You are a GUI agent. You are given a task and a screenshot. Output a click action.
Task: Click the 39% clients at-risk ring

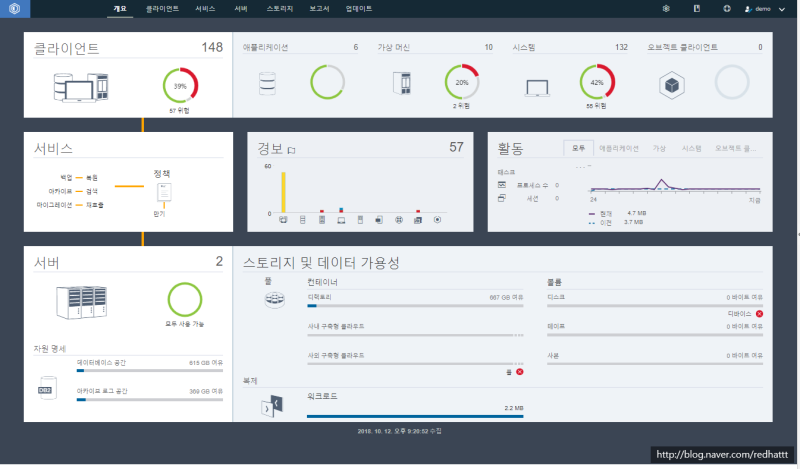(180, 86)
